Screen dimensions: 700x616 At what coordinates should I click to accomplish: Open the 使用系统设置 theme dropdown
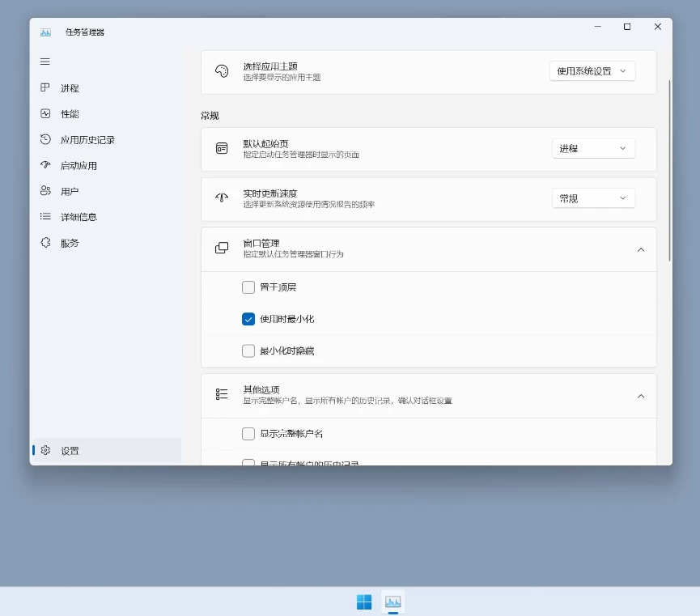coord(592,71)
